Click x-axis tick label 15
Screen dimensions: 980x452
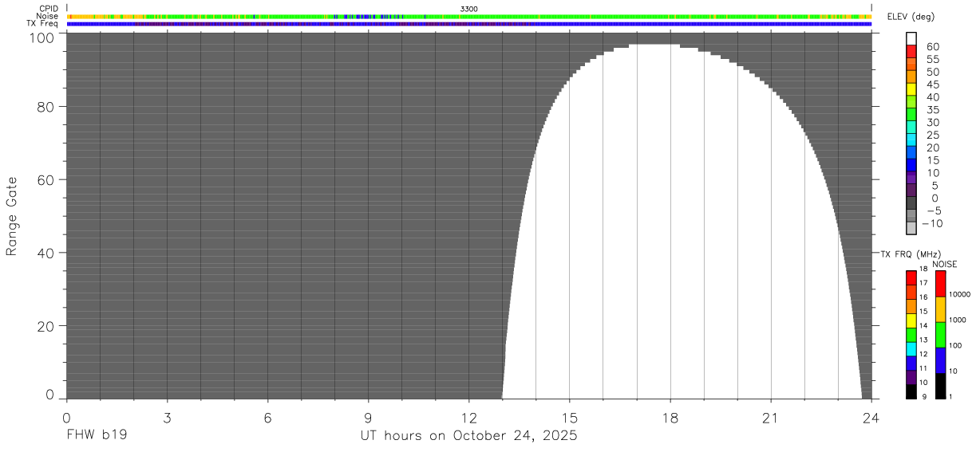pyautogui.click(x=569, y=418)
